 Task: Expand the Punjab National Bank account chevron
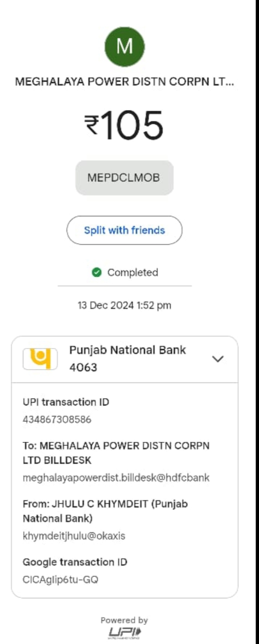click(x=218, y=359)
